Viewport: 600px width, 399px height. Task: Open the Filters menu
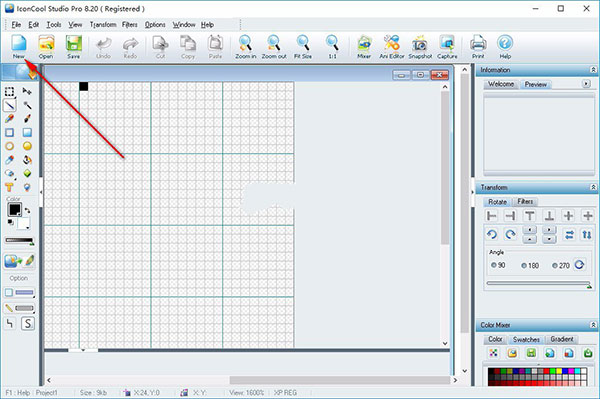pyautogui.click(x=130, y=25)
